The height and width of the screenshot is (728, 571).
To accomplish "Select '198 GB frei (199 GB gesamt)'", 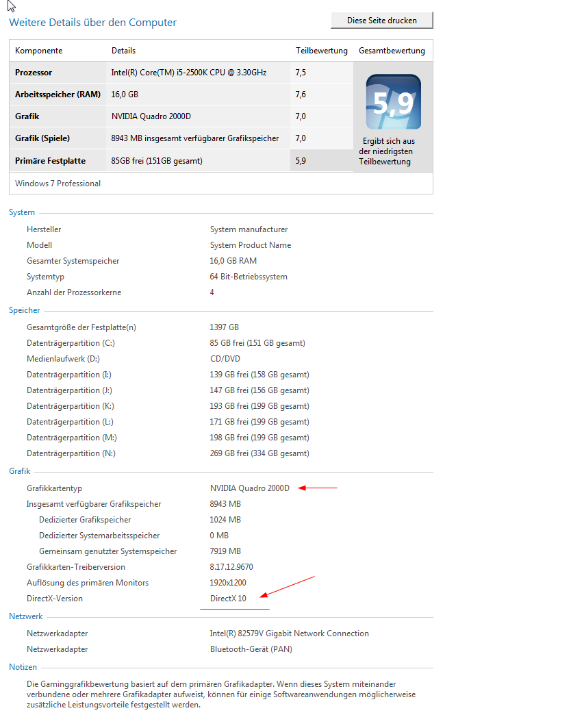I will click(259, 438).
